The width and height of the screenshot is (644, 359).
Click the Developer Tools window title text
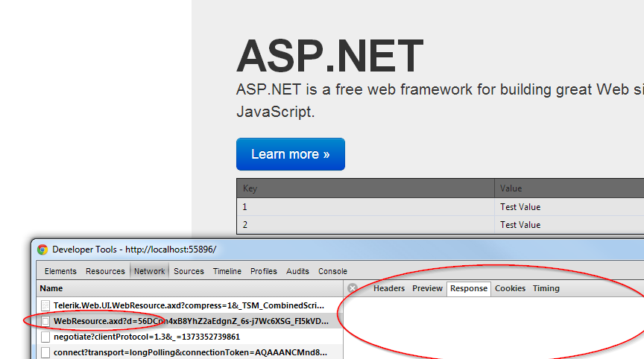click(x=134, y=250)
